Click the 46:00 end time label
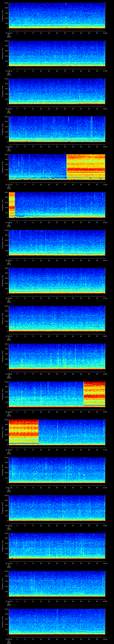 tap(105, 639)
